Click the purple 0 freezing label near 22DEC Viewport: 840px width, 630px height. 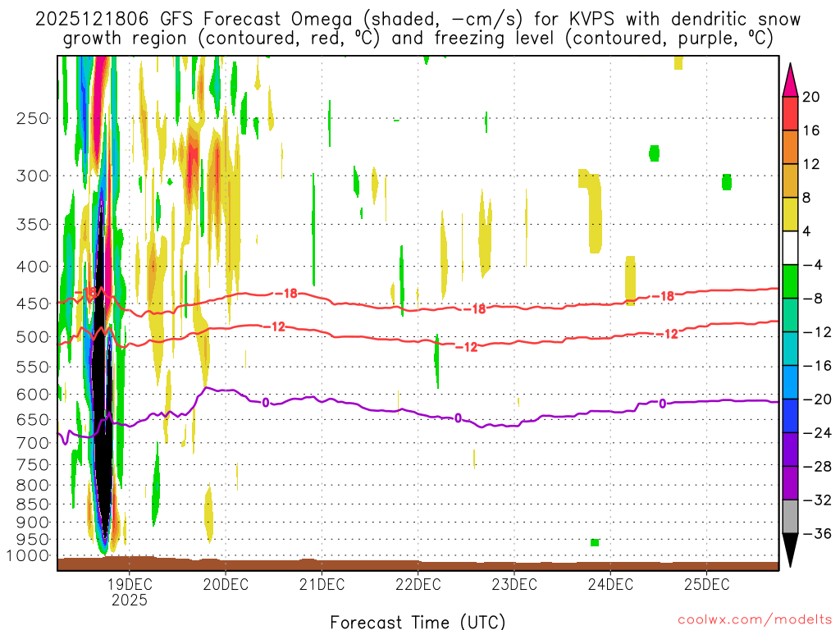[x=458, y=418]
